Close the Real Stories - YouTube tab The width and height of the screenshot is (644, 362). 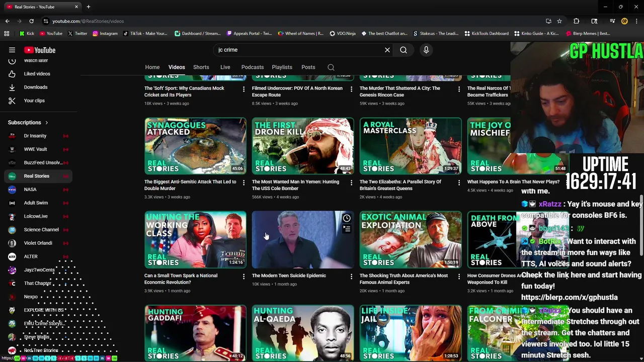(76, 7)
